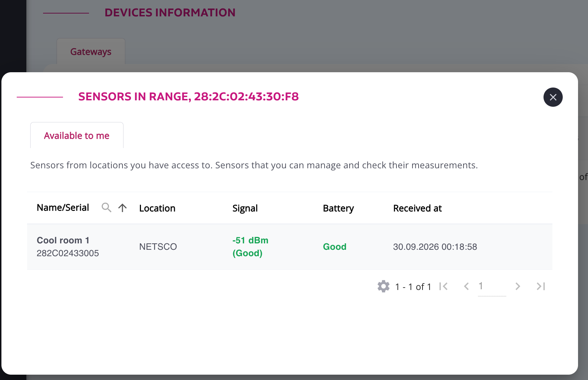Click the Good battery status
The height and width of the screenshot is (380, 588).
tap(335, 247)
